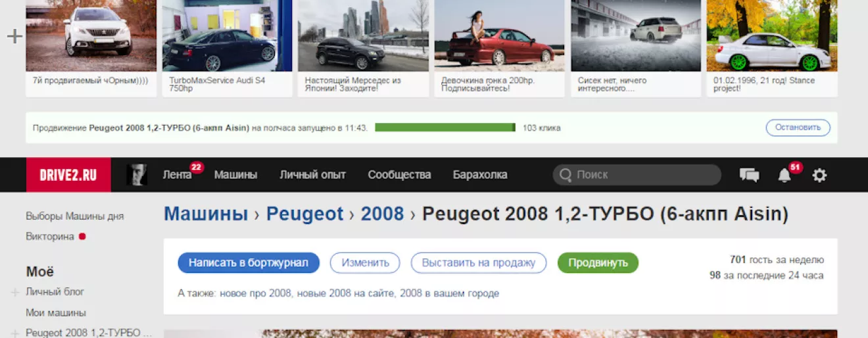Viewport: 868px width, 338px height.
Task: Click the large plus icon beside car thumbnails
Action: coord(14,36)
